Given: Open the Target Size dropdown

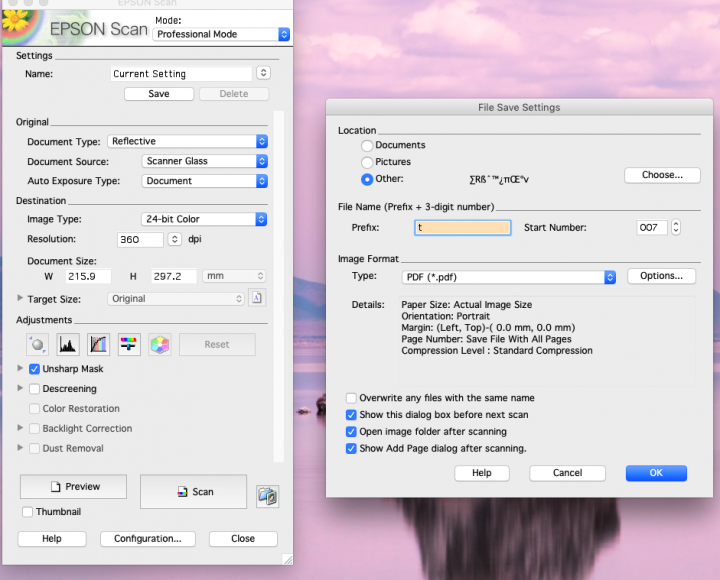Looking at the screenshot, I should coord(176,298).
